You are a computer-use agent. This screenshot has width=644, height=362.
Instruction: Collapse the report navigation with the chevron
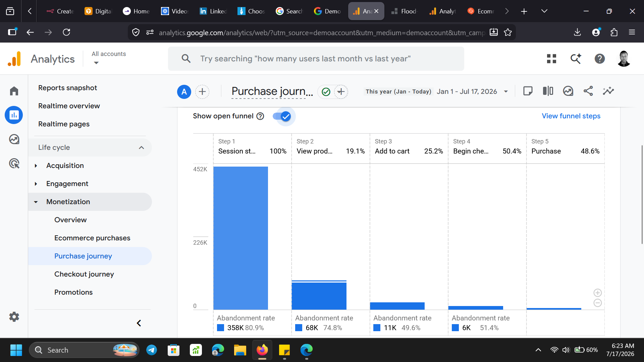coord(139,323)
